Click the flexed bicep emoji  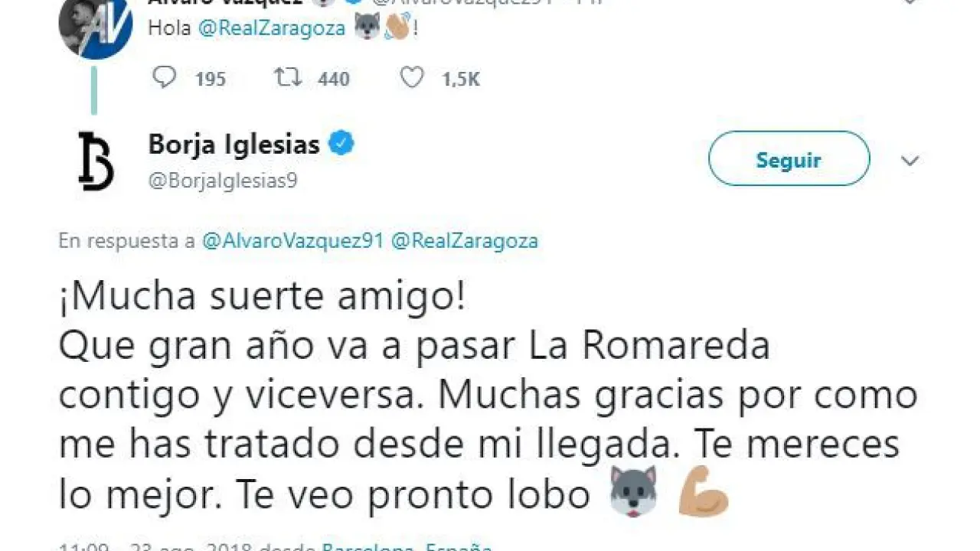tap(704, 492)
